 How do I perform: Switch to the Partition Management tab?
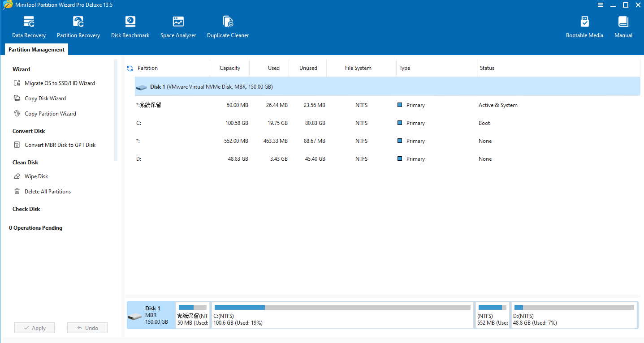pos(37,50)
